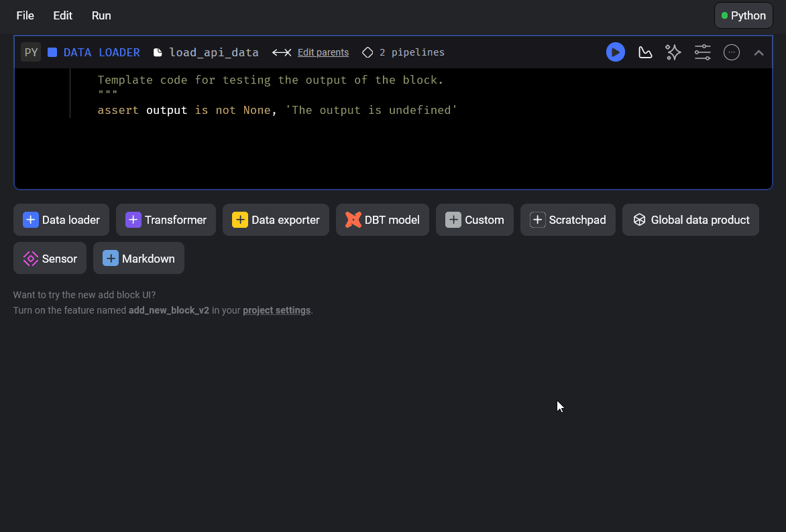
Task: Add a new Data loader block
Action: tap(61, 220)
